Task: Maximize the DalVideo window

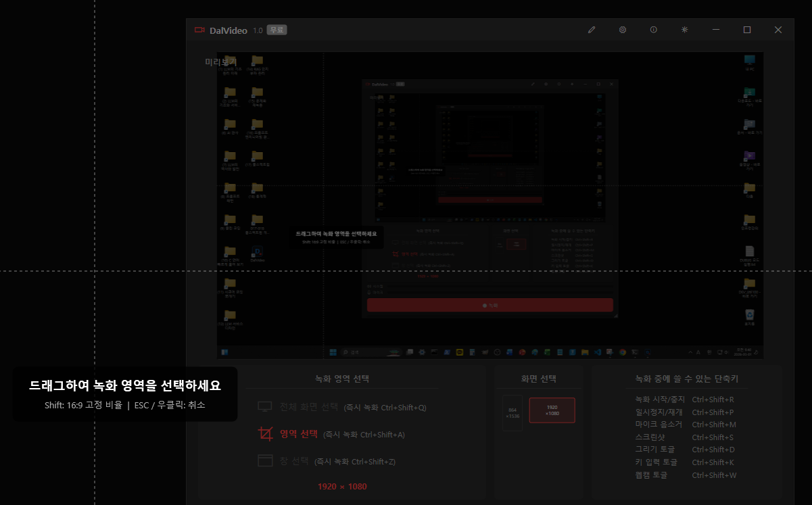Action: pos(747,30)
